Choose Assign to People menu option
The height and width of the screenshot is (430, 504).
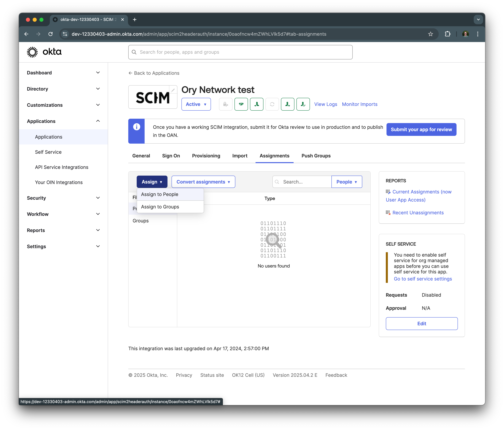point(160,194)
